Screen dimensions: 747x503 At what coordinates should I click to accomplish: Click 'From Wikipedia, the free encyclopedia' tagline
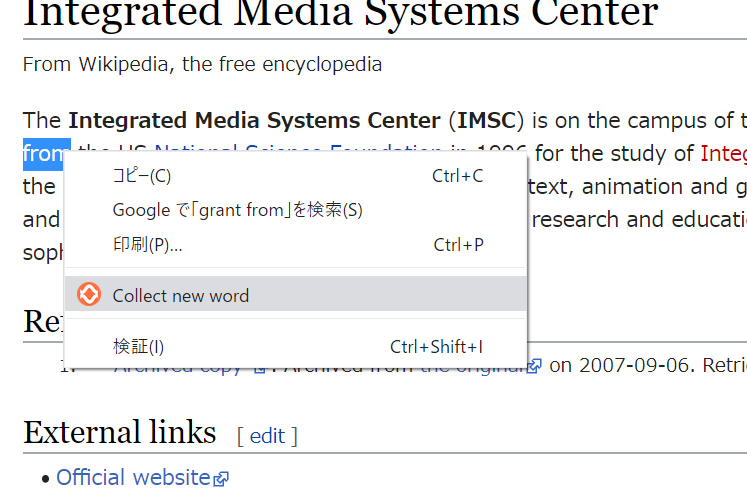click(x=202, y=64)
